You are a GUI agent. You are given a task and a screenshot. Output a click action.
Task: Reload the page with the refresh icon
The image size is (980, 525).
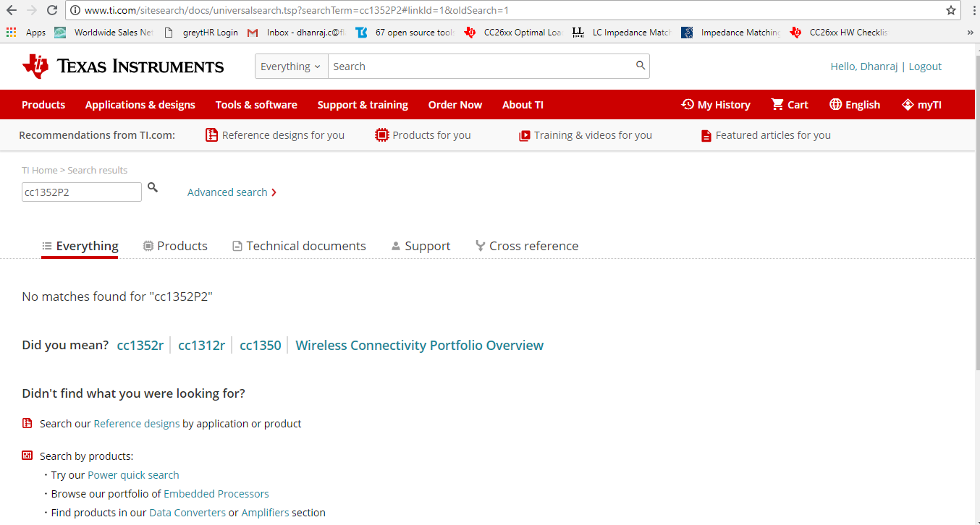pos(52,10)
